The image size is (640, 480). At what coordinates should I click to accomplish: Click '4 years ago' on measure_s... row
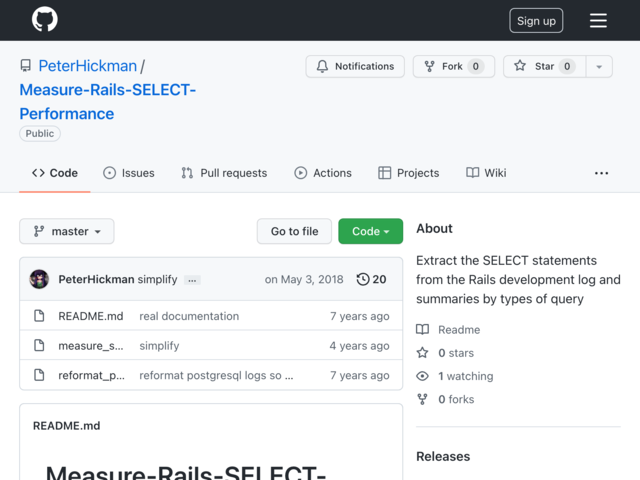click(x=360, y=346)
